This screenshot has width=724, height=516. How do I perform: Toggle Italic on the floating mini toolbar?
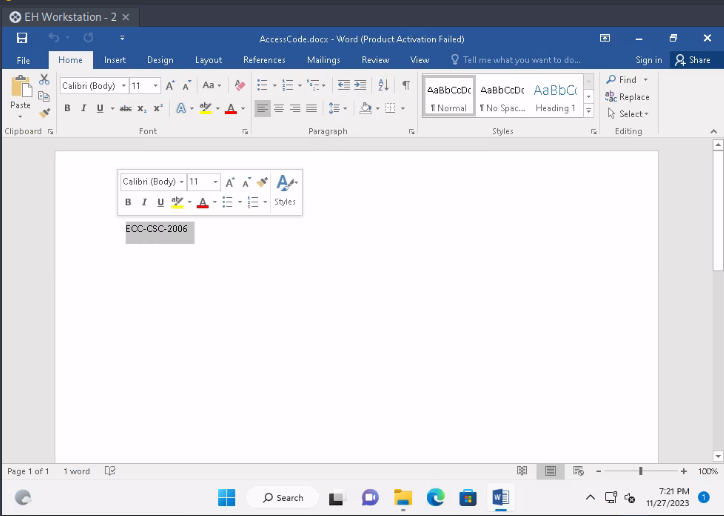144,202
